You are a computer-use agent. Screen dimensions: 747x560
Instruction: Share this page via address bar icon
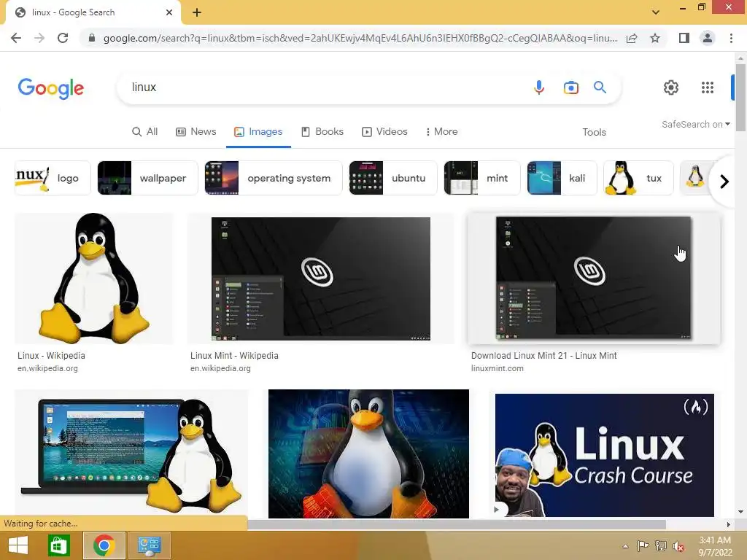(632, 38)
